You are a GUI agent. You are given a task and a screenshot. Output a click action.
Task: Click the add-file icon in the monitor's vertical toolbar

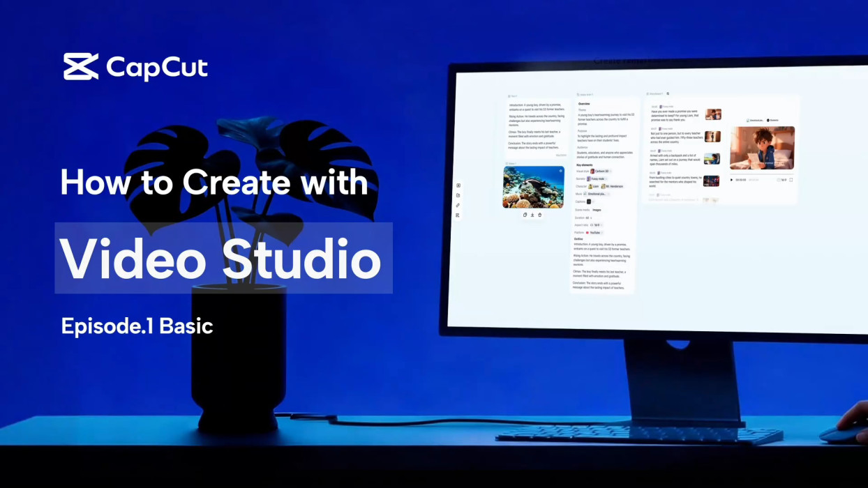click(458, 195)
